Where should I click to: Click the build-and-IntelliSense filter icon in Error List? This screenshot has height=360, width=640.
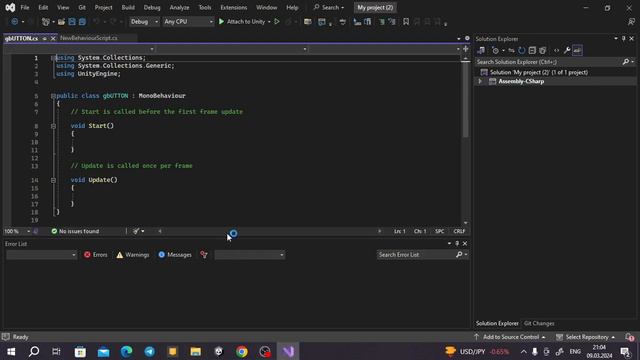[x=204, y=255]
